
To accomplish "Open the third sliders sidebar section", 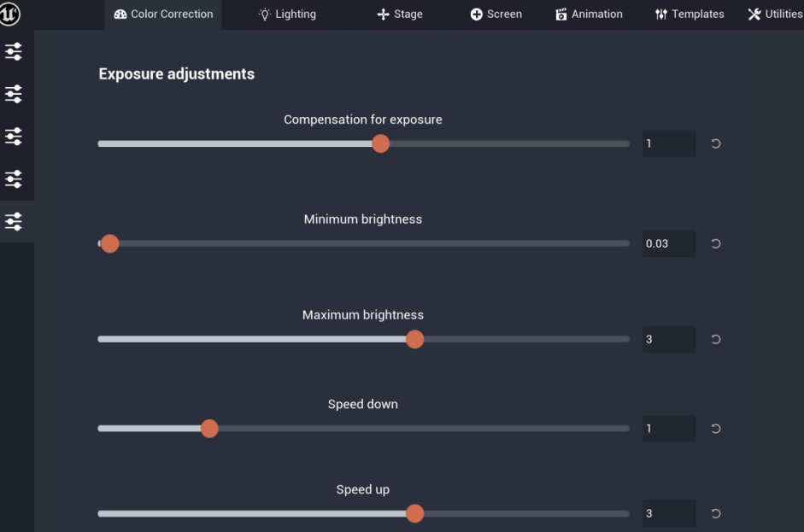I will [x=14, y=137].
